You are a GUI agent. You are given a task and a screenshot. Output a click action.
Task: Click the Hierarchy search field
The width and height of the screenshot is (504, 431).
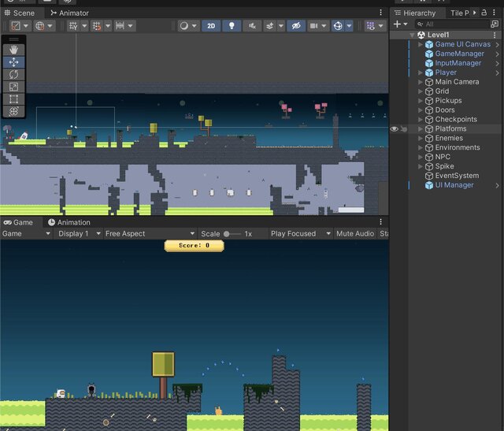[x=453, y=24]
